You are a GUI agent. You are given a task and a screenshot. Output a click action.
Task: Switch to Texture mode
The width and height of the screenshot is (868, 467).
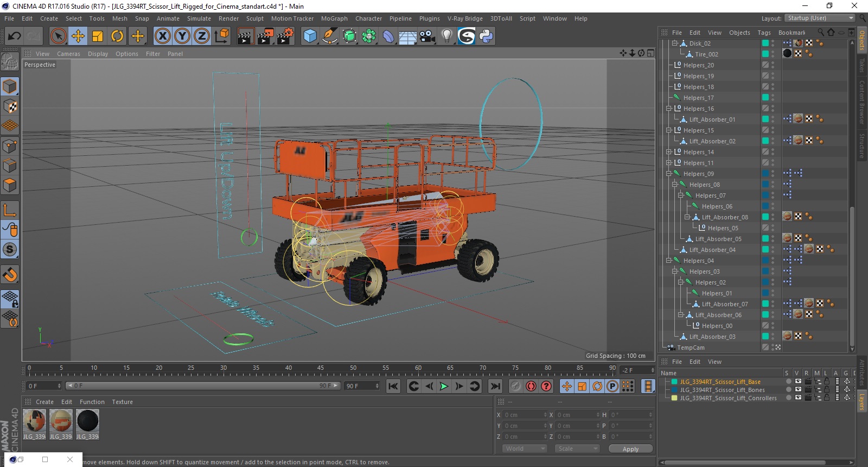coord(10,106)
